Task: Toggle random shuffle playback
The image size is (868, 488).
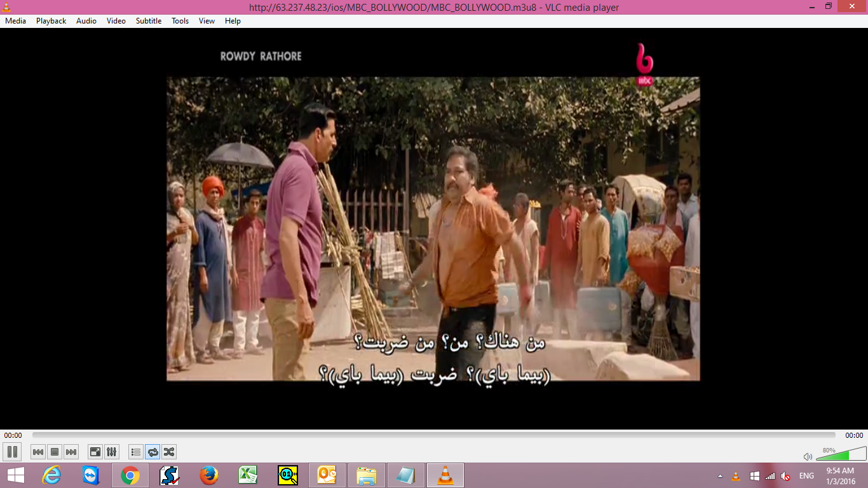Action: tap(169, 452)
